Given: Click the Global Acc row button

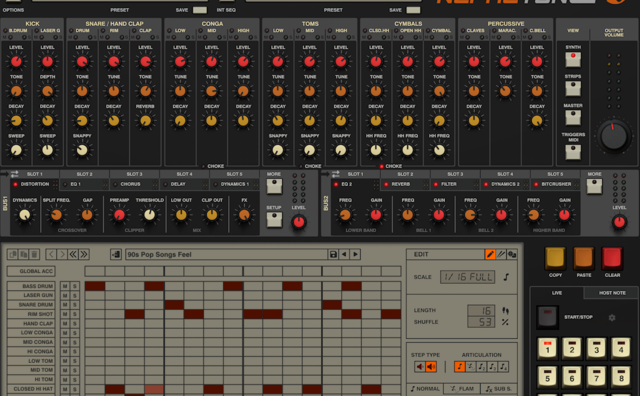Looking at the screenshot, I should (x=31, y=271).
